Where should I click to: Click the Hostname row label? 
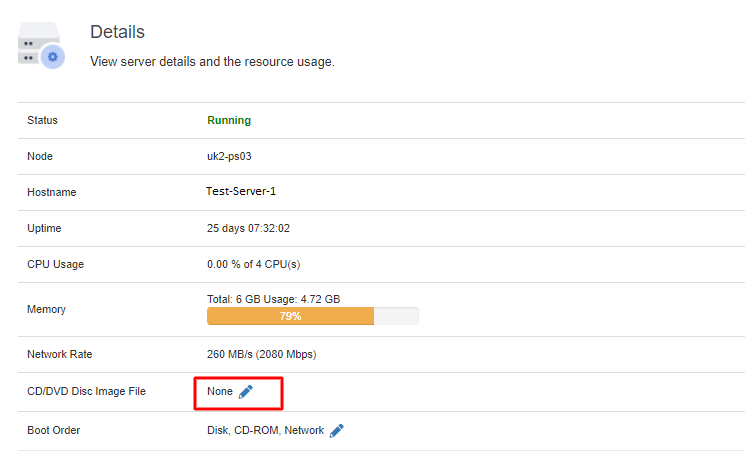[x=52, y=192]
